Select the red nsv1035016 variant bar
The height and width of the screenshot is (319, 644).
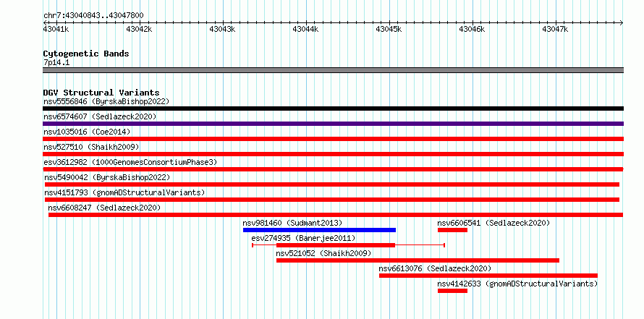tap(333, 139)
